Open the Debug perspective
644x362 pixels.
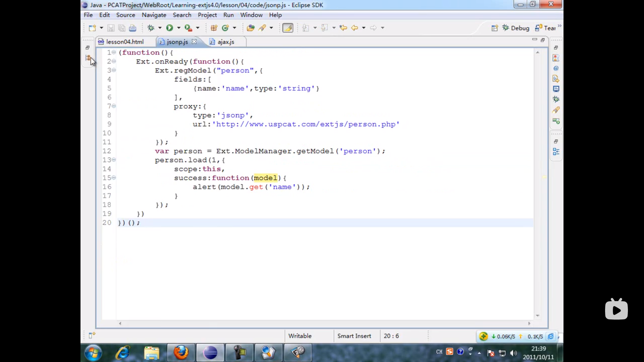(516, 28)
